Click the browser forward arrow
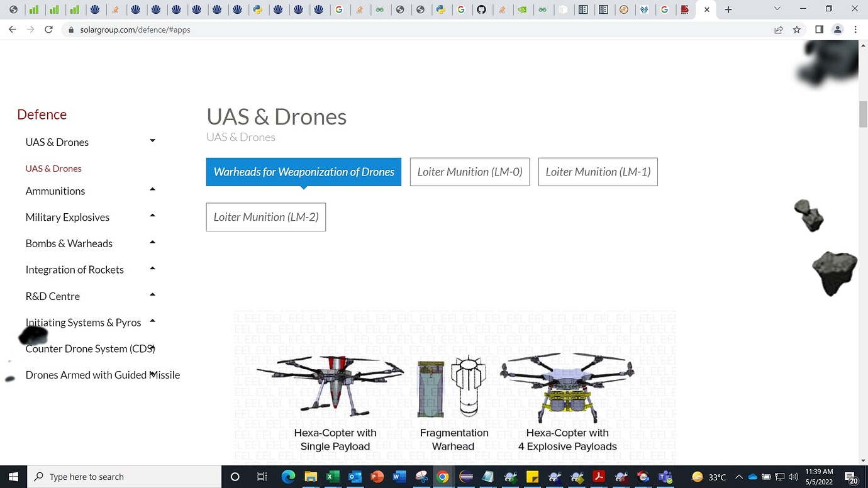This screenshot has height=488, width=868. click(30, 30)
